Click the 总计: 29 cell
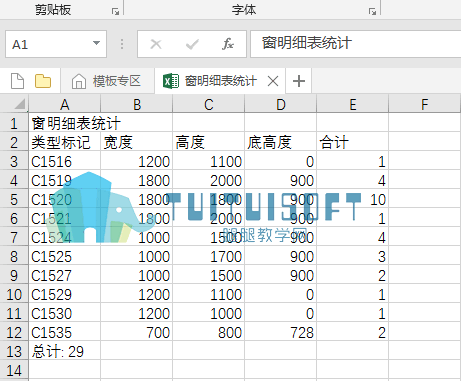The width and height of the screenshot is (461, 381). (65, 351)
